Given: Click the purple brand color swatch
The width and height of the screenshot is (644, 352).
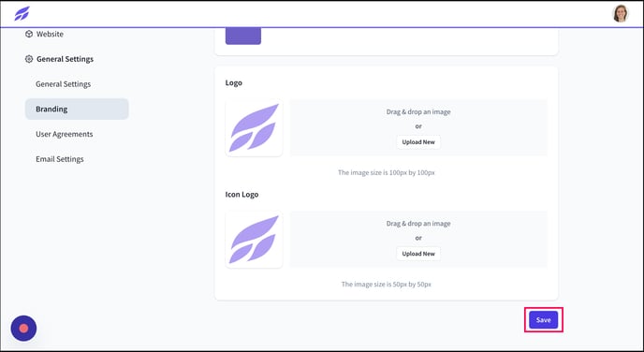Looking at the screenshot, I should 243,37.
